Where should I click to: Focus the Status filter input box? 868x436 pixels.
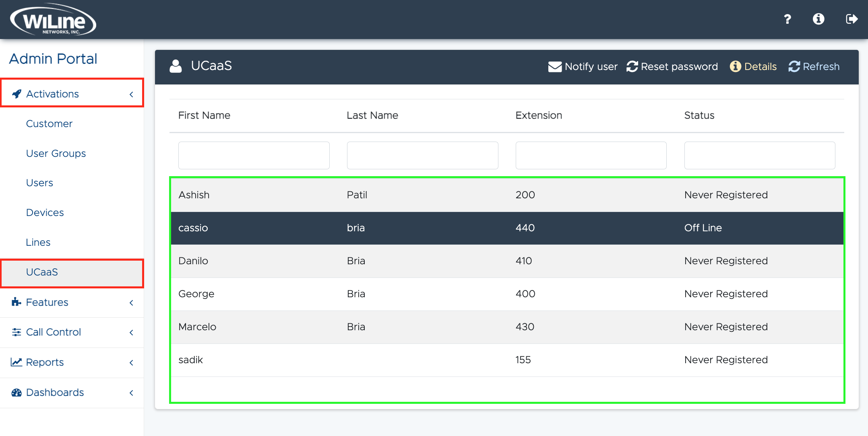pos(759,155)
